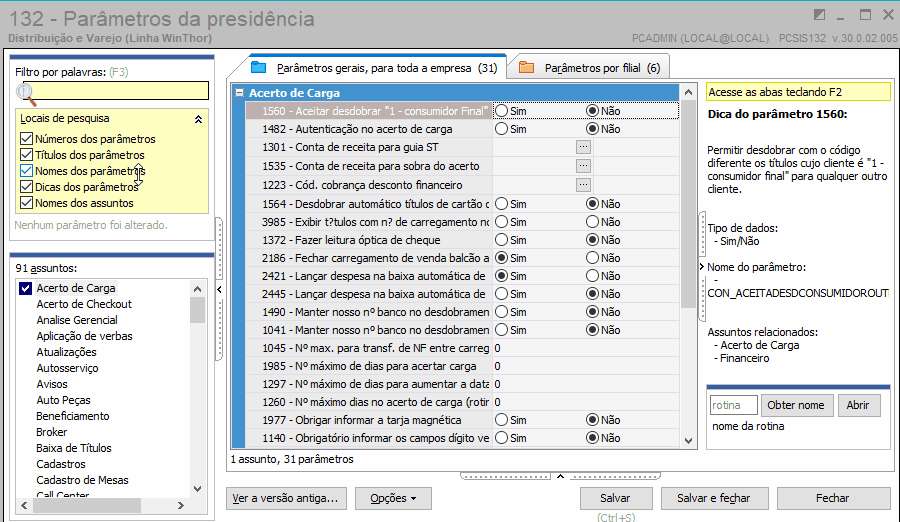Toggle Títulos dos parâmetros checkbox
The width and height of the screenshot is (900, 522).
26,155
